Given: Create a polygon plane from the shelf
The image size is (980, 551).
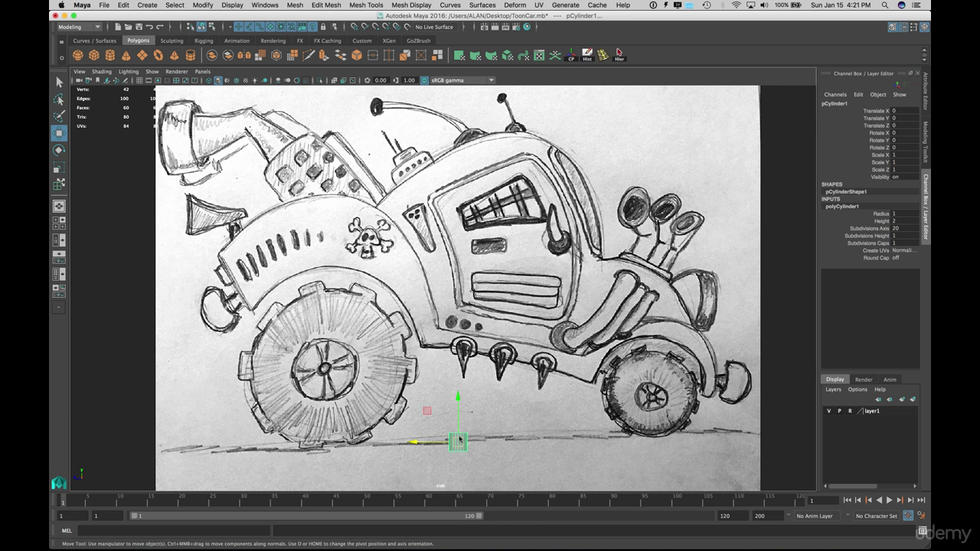Looking at the screenshot, I should tap(142, 55).
